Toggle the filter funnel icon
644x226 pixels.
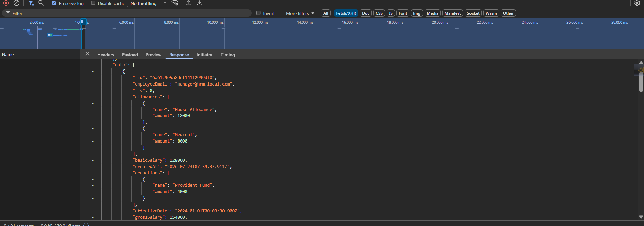31,3
